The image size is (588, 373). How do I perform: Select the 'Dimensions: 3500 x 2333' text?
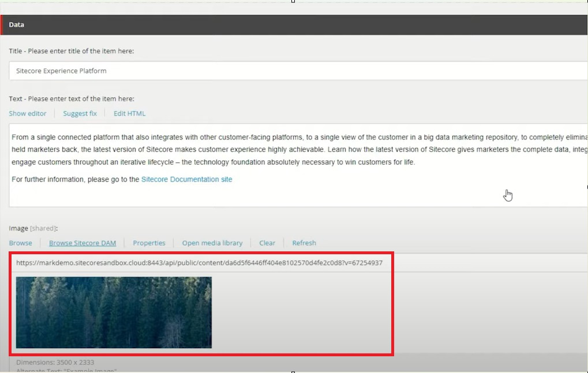(55, 362)
